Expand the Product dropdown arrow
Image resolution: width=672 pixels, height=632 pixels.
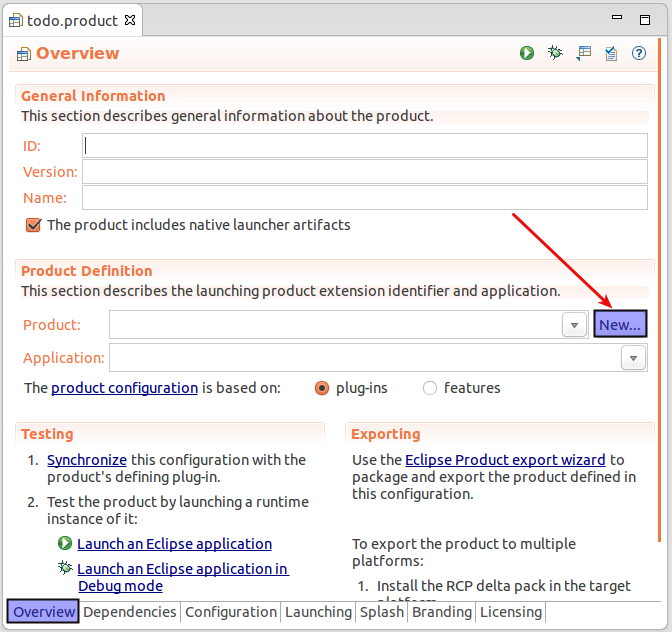point(574,325)
